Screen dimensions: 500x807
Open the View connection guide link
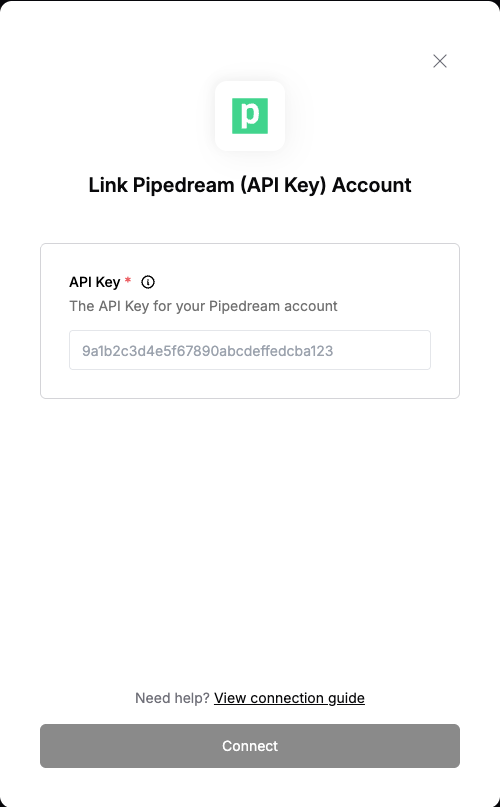pos(289,698)
